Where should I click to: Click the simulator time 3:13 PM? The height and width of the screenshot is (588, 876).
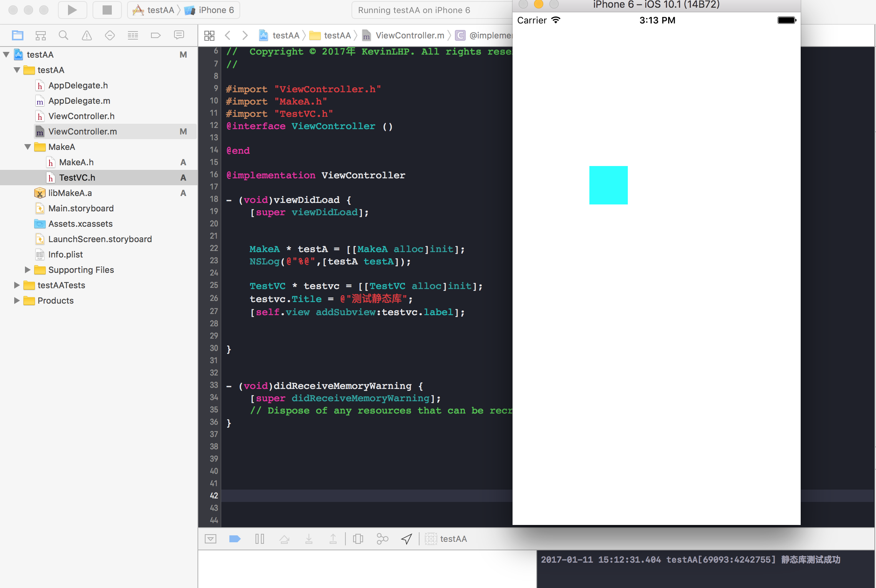coord(657,20)
